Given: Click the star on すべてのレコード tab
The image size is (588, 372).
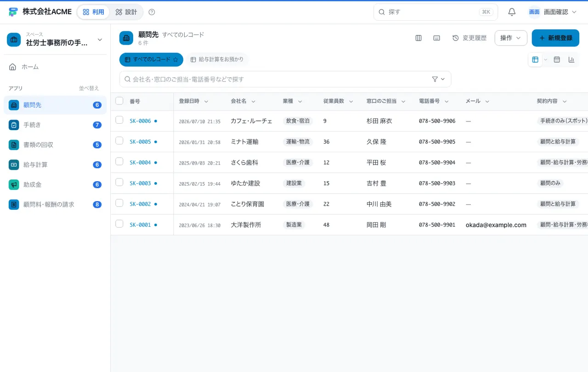Looking at the screenshot, I should 175,60.
